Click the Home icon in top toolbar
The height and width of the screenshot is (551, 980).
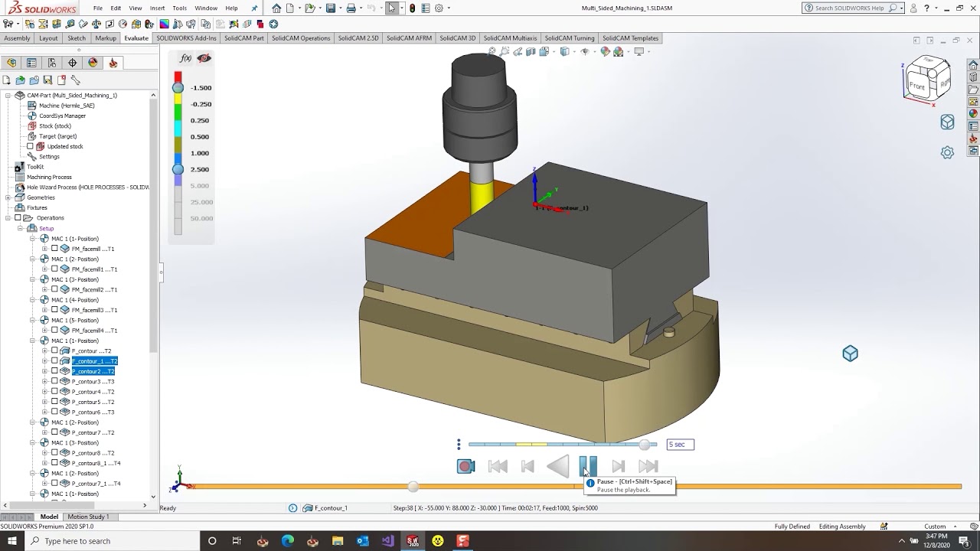276,8
